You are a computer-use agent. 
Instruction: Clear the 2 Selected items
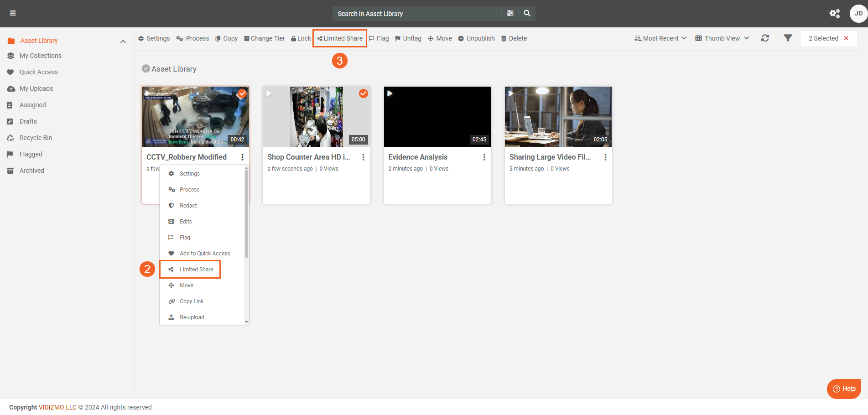846,38
